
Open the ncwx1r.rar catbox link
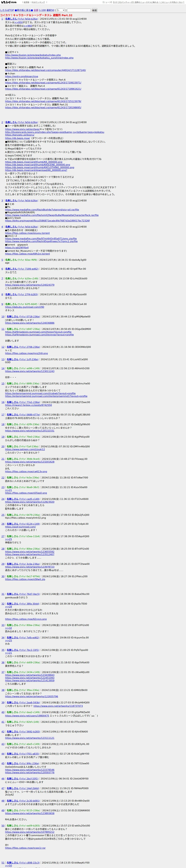[25, 848]
